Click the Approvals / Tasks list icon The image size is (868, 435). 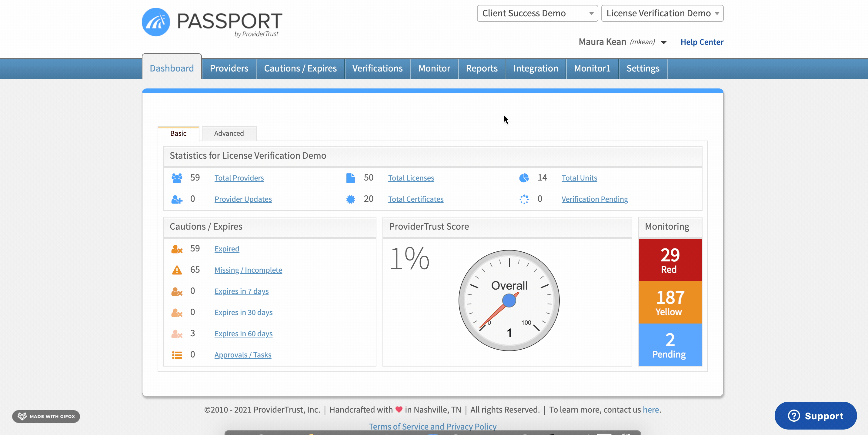[177, 355]
